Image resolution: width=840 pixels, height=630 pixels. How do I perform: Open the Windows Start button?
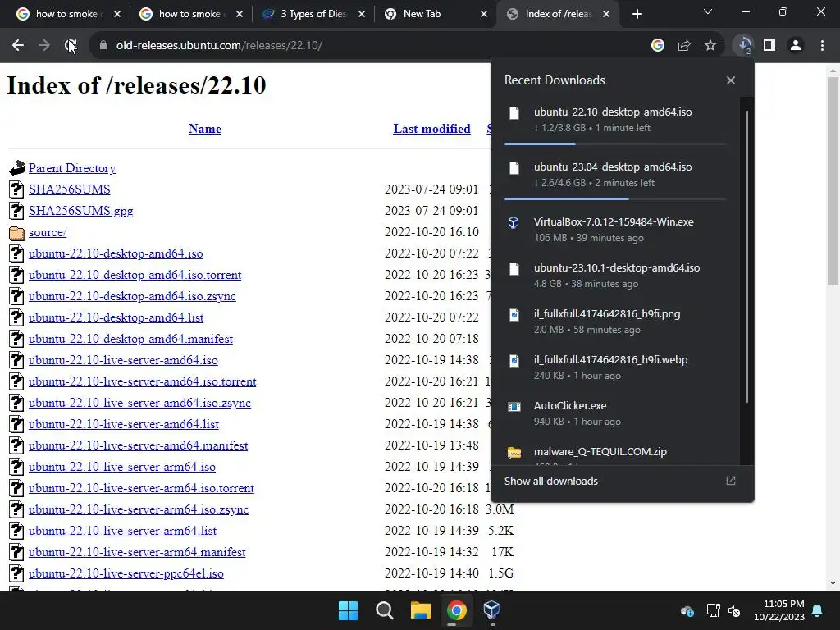pyautogui.click(x=348, y=610)
